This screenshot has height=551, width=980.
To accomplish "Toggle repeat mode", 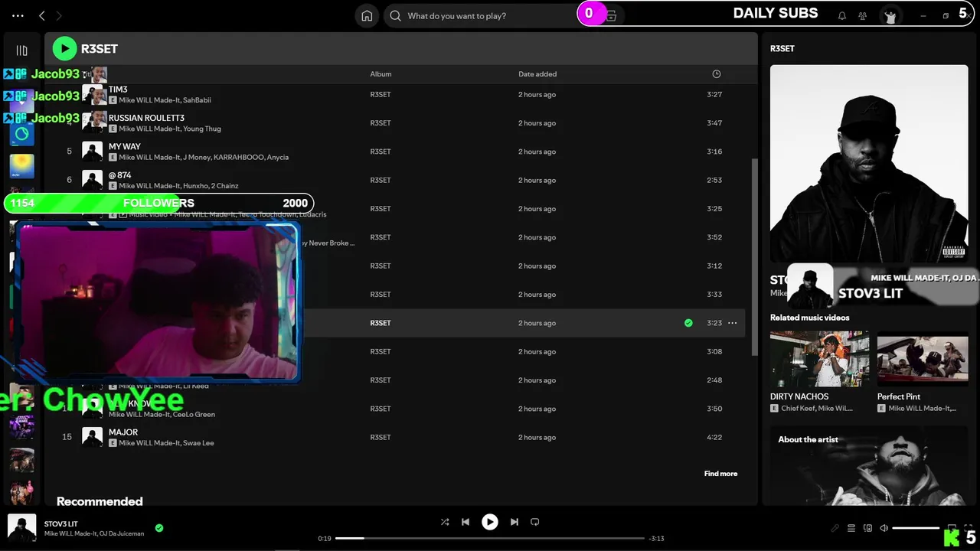I will click(535, 522).
